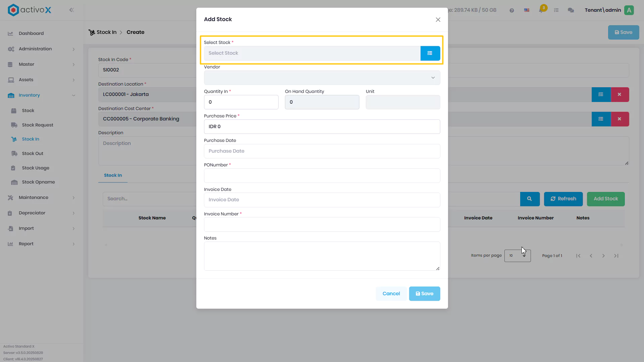Click Save in Add Stock dialog

pyautogui.click(x=424, y=294)
